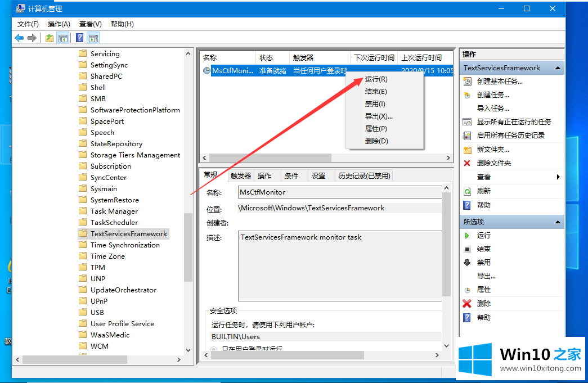This screenshot has width=588, height=383.
Task: Click 启用所有任务历史记录 in actions pane
Action: 510,136
